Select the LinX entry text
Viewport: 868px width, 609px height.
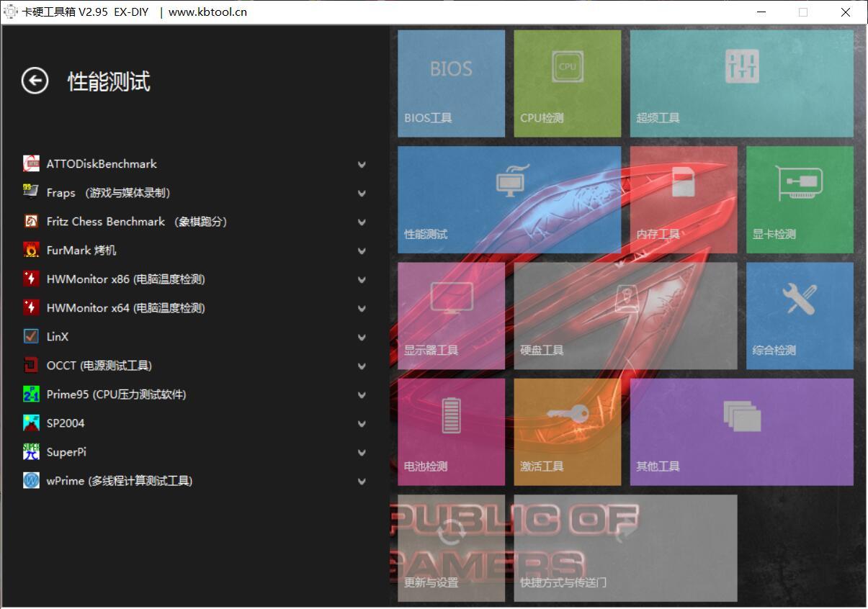tap(58, 336)
